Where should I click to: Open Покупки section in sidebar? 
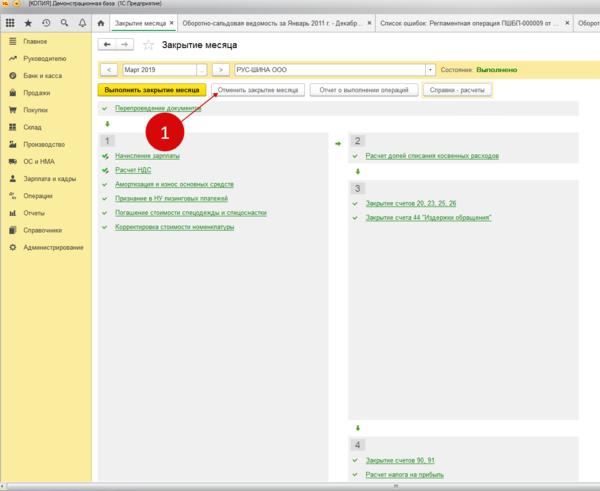click(36, 110)
